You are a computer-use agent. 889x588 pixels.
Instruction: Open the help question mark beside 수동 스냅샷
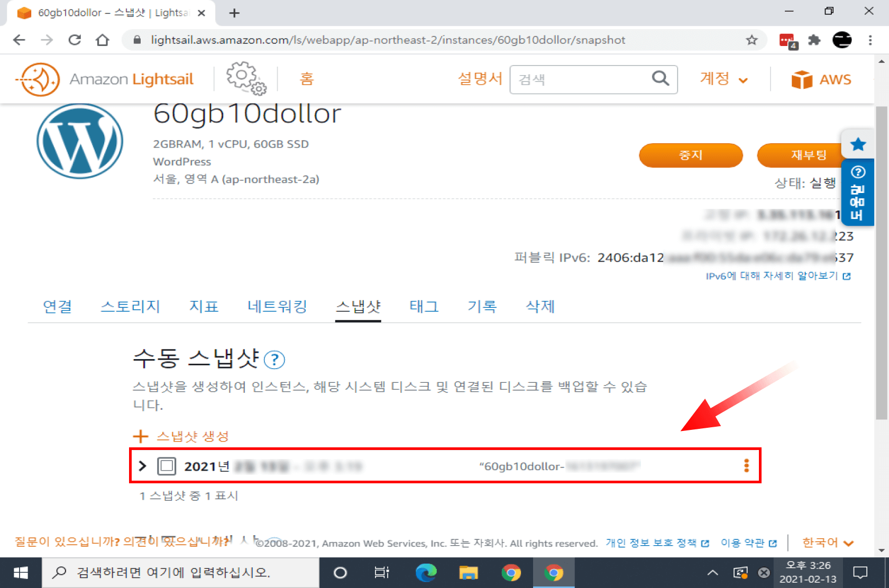[274, 360]
